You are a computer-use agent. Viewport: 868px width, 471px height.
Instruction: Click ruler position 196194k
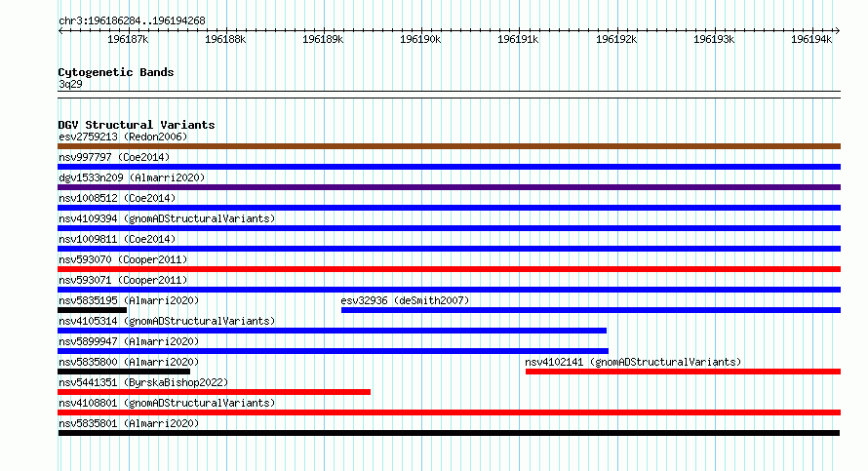click(811, 39)
